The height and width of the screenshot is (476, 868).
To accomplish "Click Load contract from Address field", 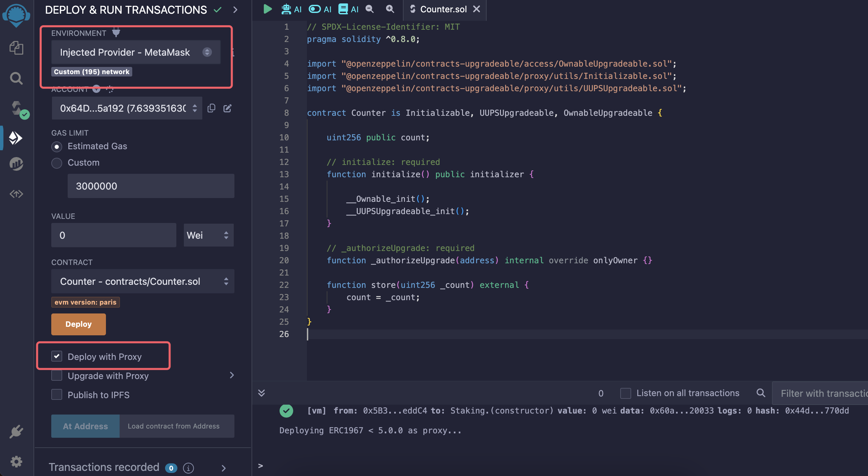I will (177, 426).
